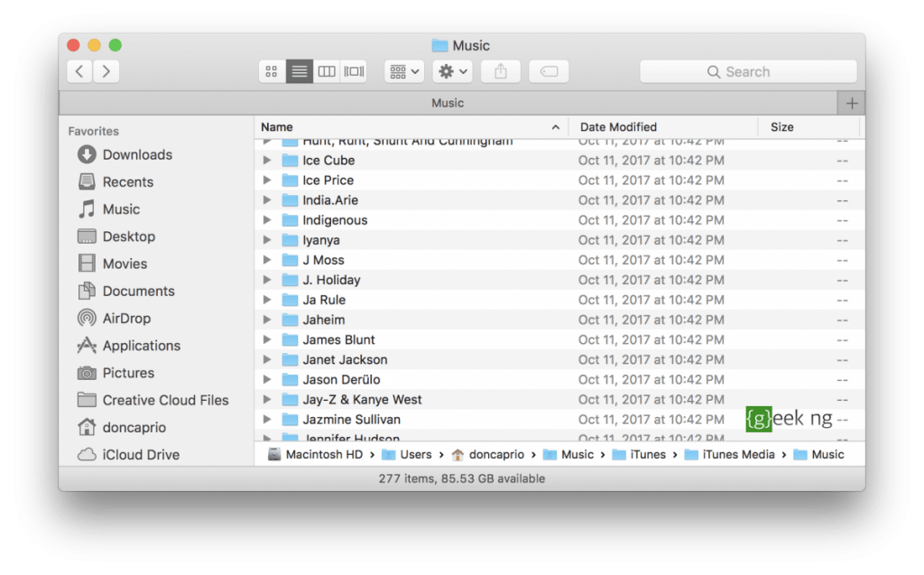Click the James Blunt folder name

(x=339, y=339)
